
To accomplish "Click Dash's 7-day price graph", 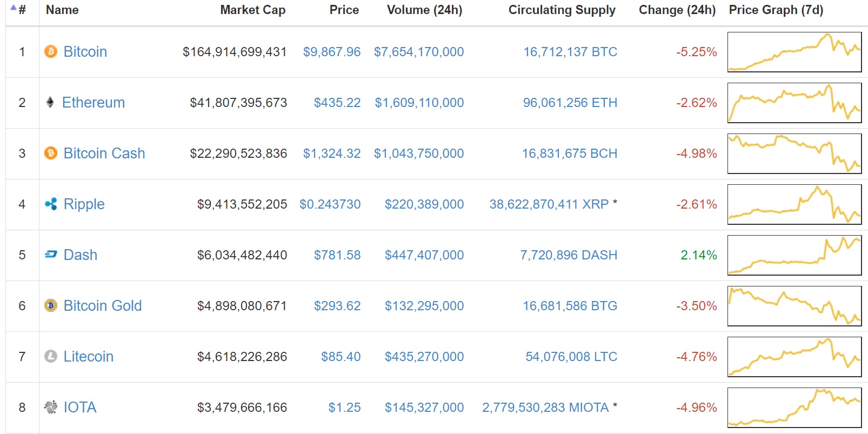I will click(x=794, y=255).
